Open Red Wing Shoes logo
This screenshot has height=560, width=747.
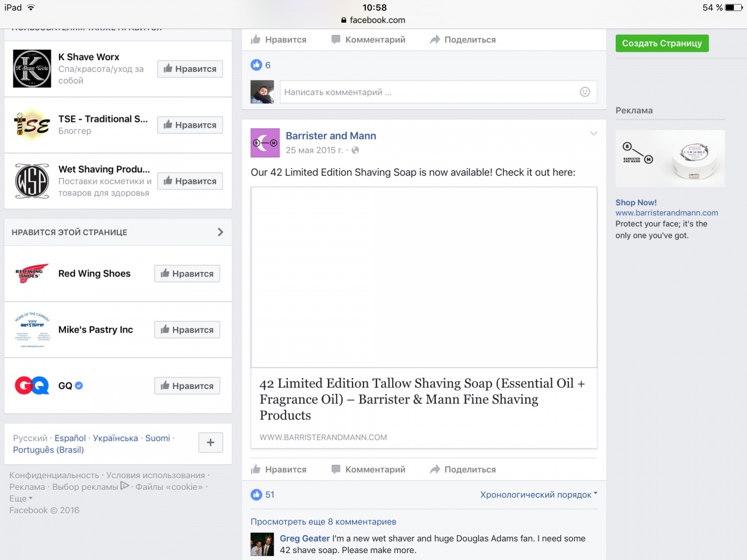(x=32, y=274)
